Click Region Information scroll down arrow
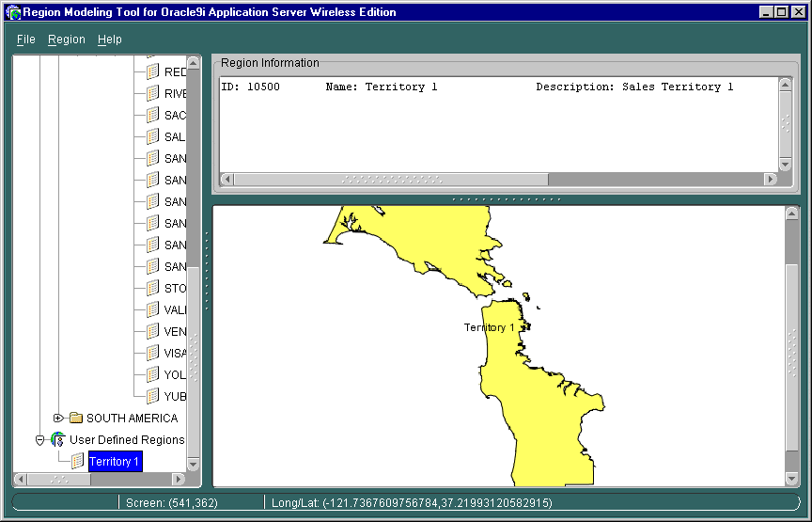The height and width of the screenshot is (522, 812). tap(785, 165)
